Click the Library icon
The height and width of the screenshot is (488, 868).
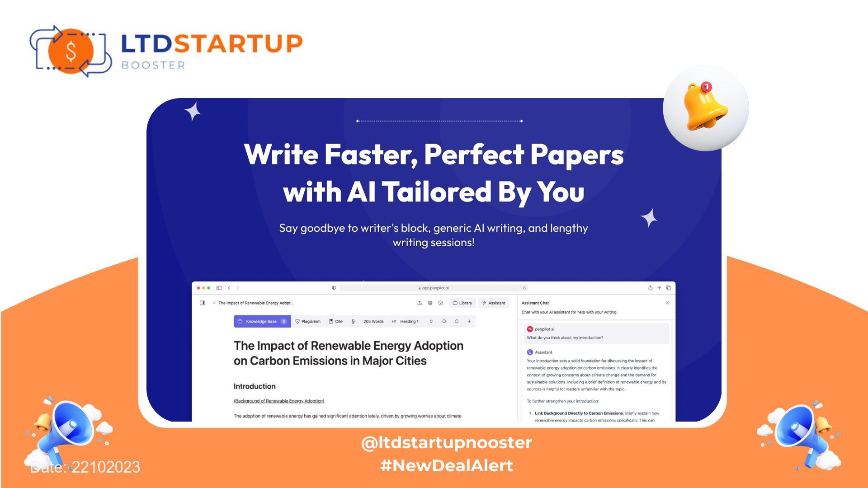click(x=463, y=303)
